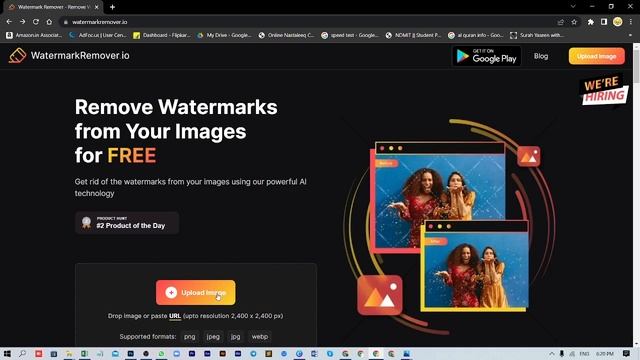Open the speed test - Google bookmark

[x=350, y=36]
